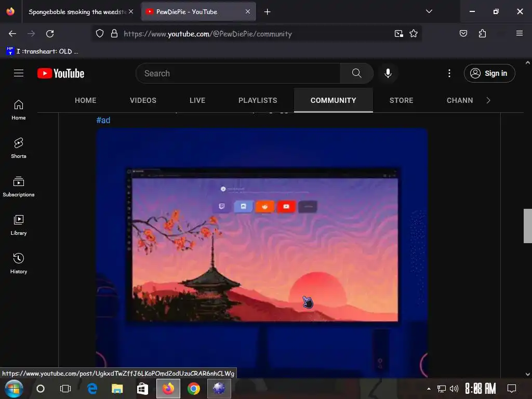Click scrollbar up arrow

pos(528,63)
